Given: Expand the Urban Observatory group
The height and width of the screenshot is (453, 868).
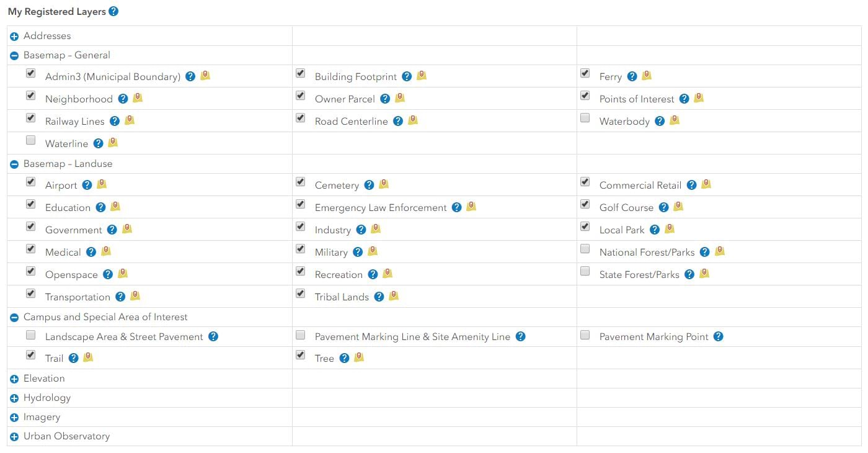Looking at the screenshot, I should pyautogui.click(x=14, y=437).
